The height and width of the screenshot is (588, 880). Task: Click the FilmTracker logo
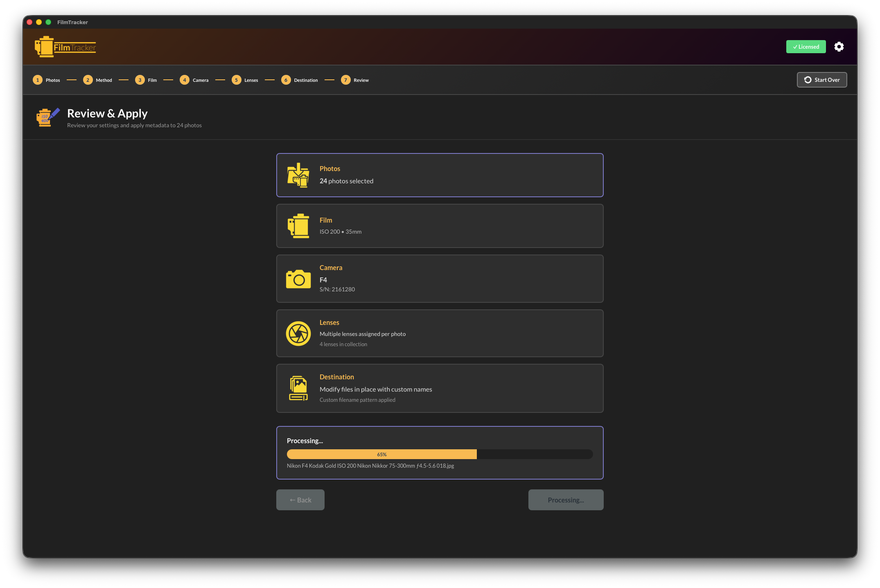tap(65, 46)
